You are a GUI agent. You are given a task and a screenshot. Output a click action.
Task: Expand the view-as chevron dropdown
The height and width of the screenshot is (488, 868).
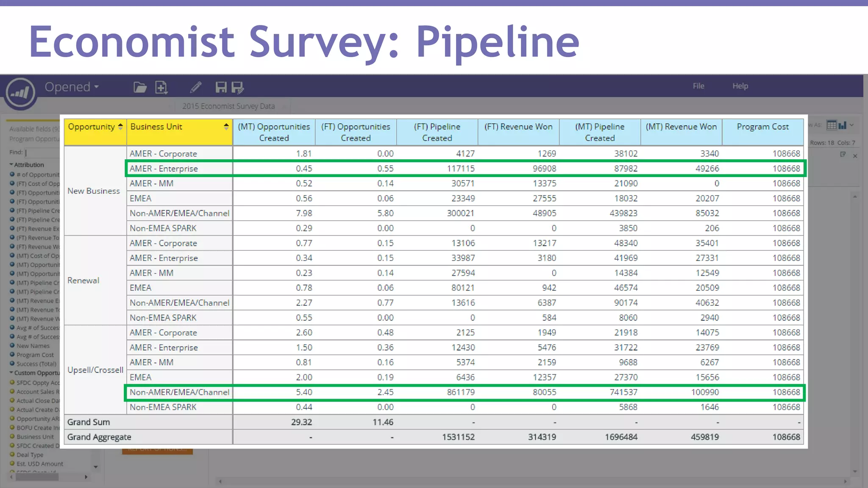[852, 125]
